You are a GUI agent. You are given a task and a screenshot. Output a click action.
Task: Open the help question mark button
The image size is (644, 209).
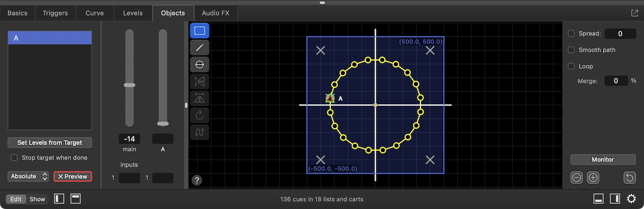(197, 180)
